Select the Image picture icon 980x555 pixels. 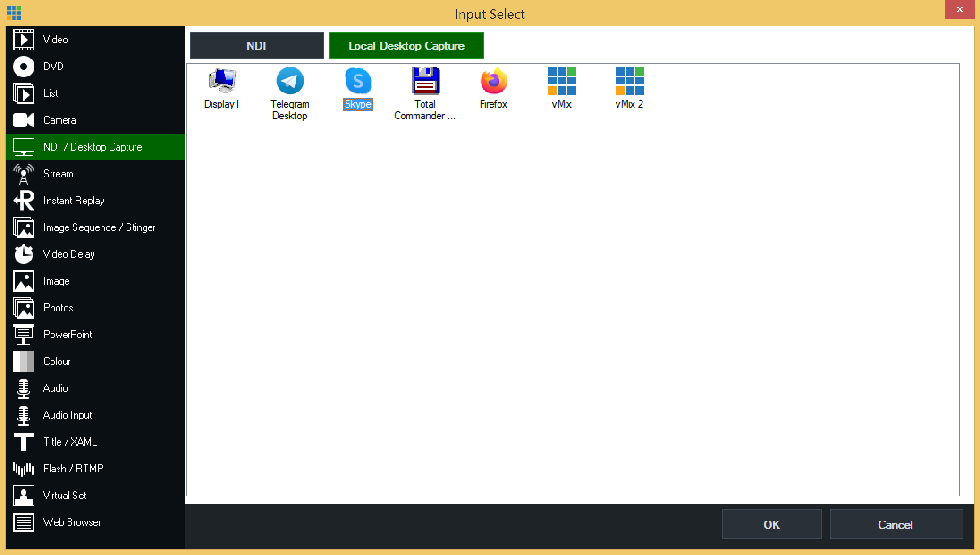coord(24,281)
